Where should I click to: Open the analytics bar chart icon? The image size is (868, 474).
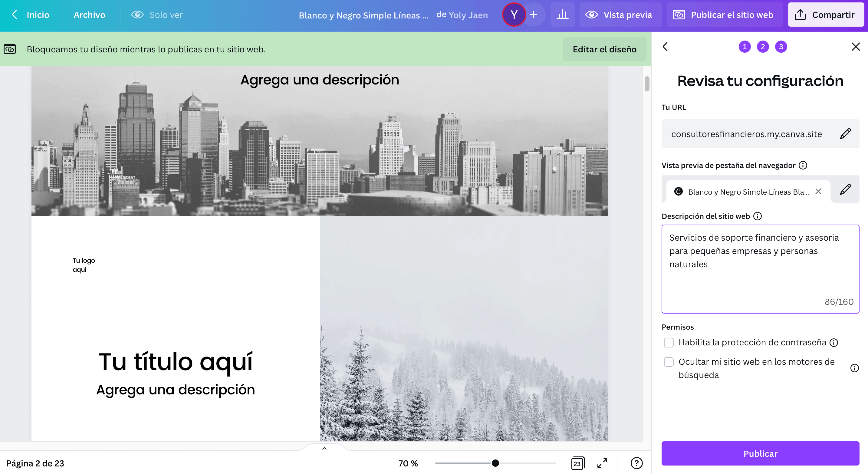point(562,15)
